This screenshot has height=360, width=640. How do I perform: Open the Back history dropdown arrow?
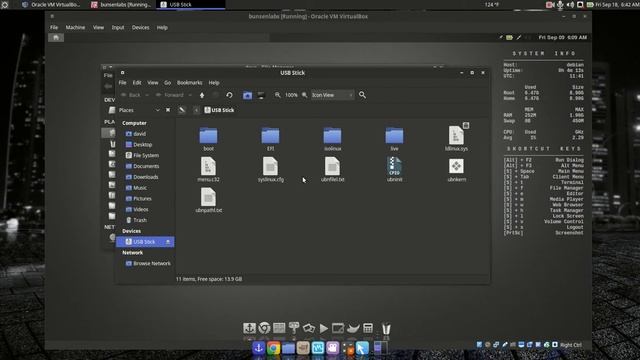pos(147,95)
